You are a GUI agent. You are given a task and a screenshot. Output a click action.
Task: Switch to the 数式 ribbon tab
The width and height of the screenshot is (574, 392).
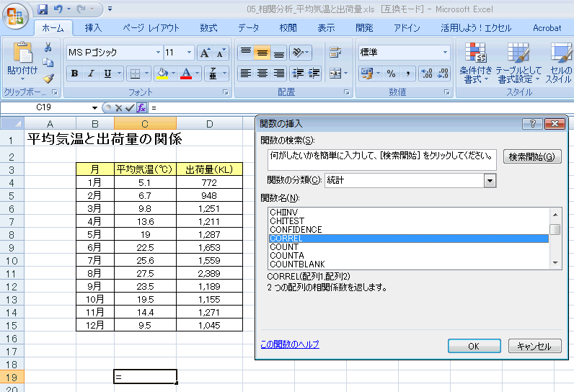tap(208, 28)
